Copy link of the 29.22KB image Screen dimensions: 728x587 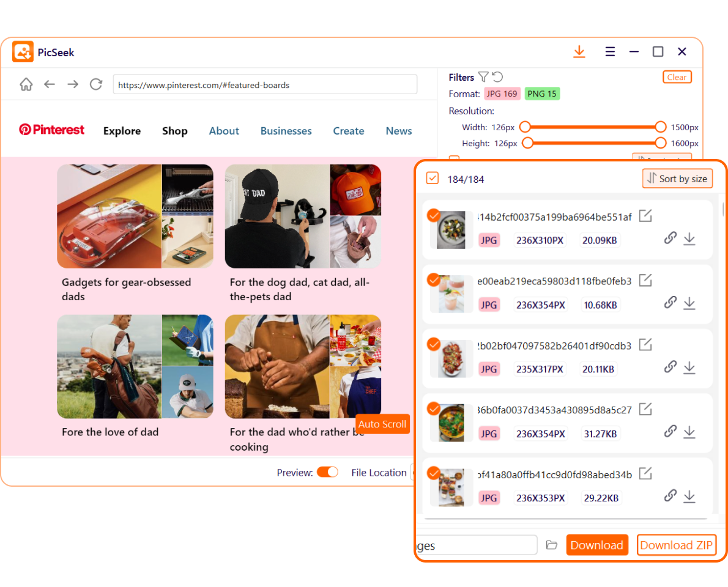pyautogui.click(x=670, y=495)
